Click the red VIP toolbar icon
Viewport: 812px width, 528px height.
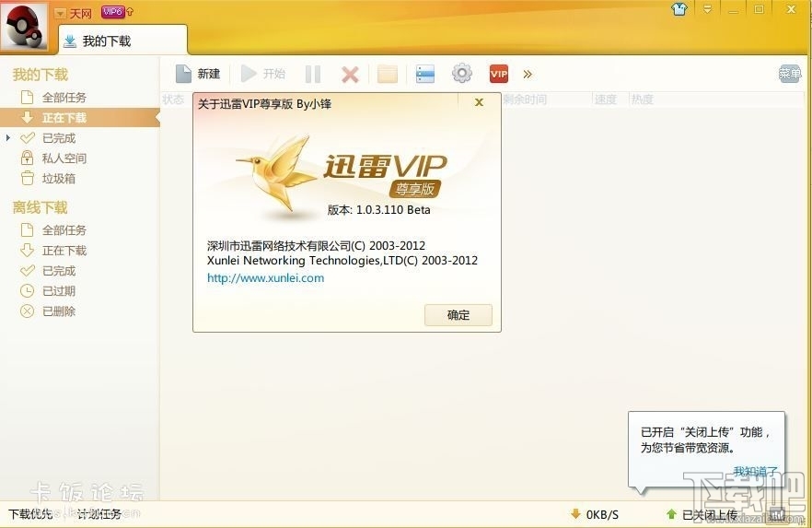point(499,74)
